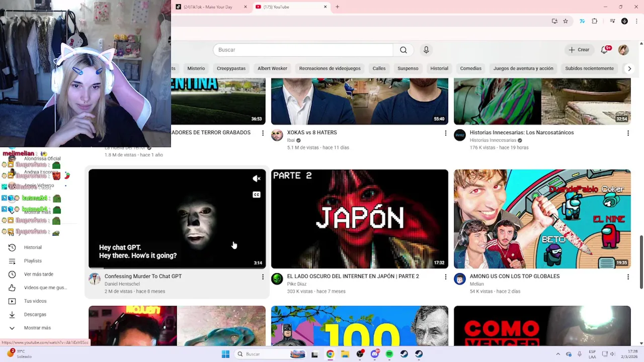Open the Historias Innecesarias: Los Narcosatánicos title
Viewport: 644px width, 362px height.
tap(522, 132)
